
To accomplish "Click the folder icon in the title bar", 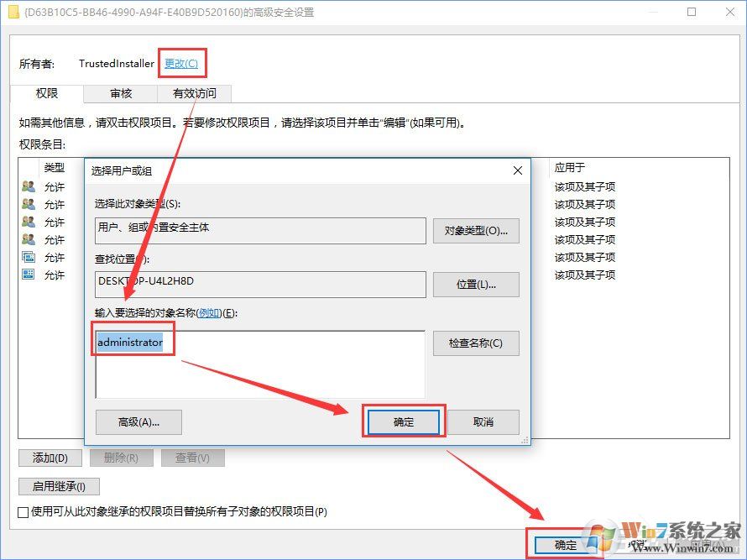I will 12,12.
